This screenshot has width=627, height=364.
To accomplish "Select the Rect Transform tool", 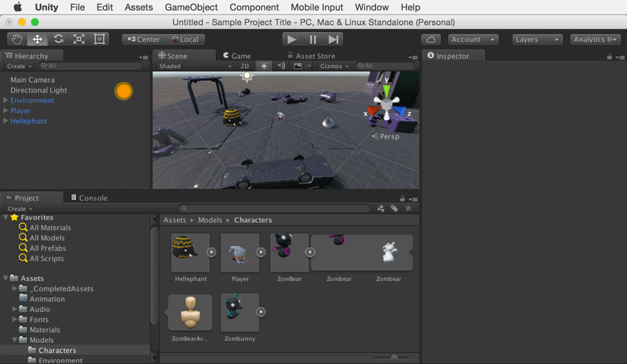I will click(99, 39).
